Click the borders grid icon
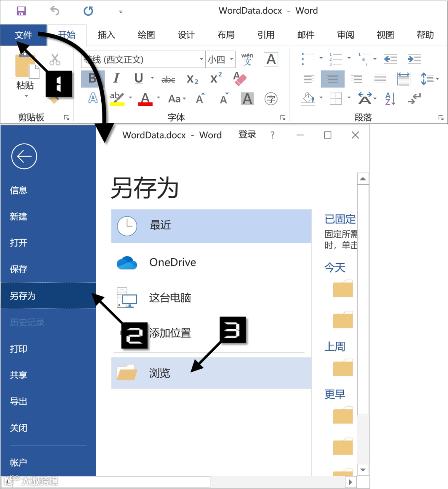Viewport: 448px width, 489px height. pyautogui.click(x=336, y=99)
